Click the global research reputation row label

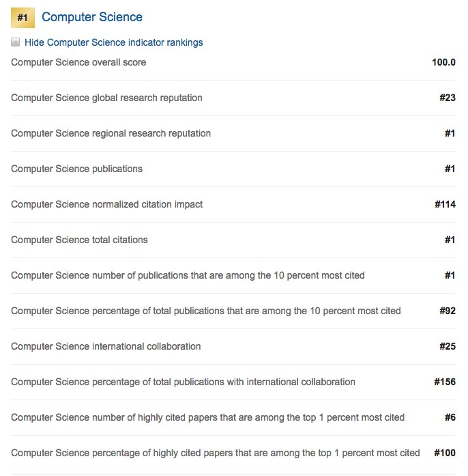(106, 98)
